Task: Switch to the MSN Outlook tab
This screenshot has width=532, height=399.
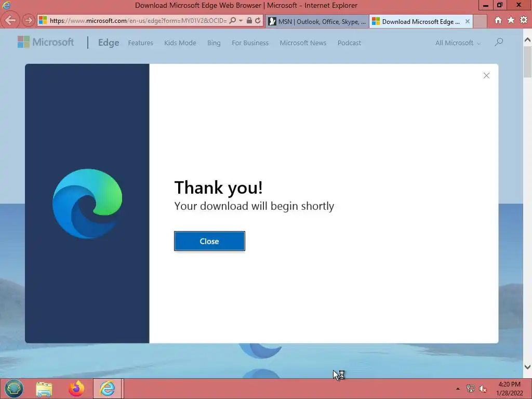Action: click(317, 21)
